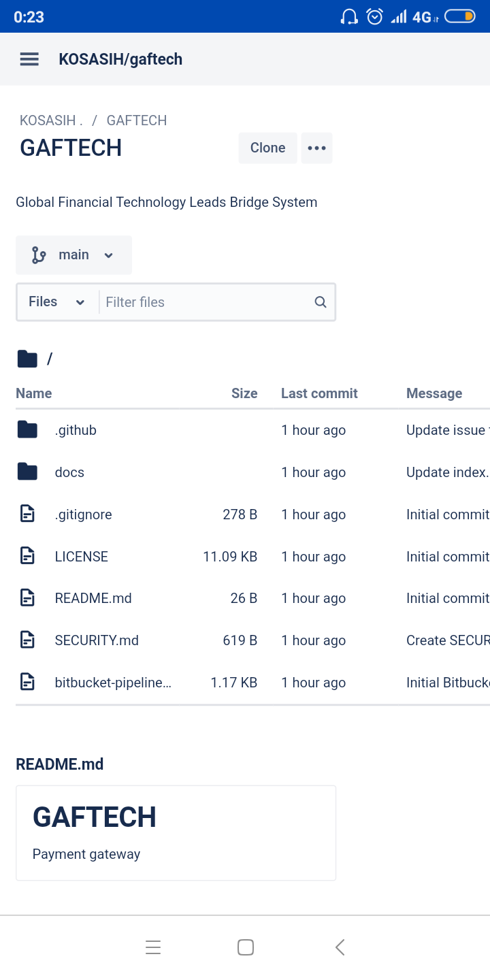This screenshot has width=490, height=980.
Task: Click the Clone button
Action: tap(267, 148)
